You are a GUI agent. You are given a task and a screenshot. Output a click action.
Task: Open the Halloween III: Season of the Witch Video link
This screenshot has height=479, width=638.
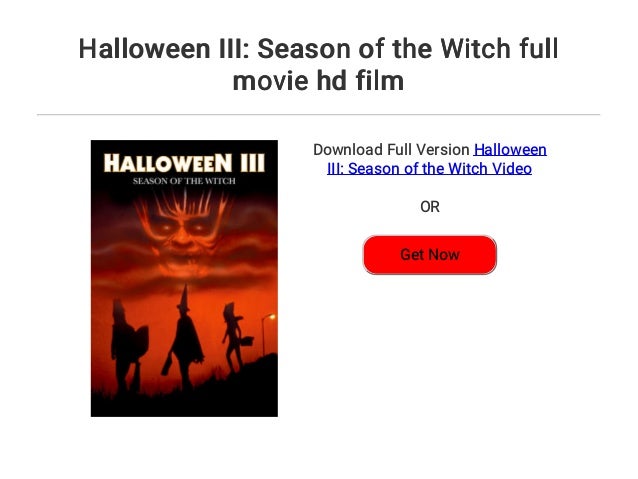pos(429,159)
